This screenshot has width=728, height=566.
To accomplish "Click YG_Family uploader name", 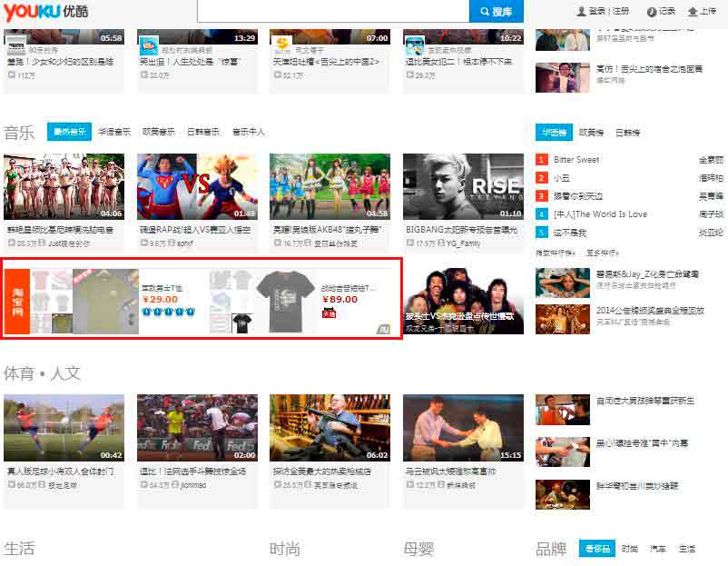I will [463, 243].
